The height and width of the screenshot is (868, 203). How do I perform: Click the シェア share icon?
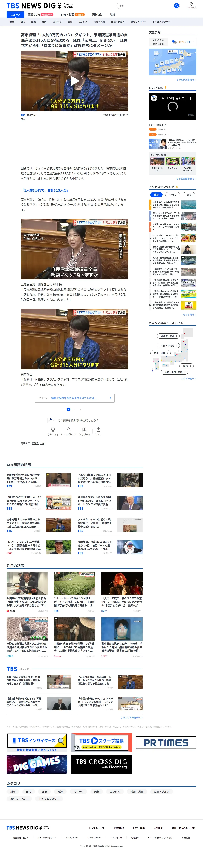98,429
